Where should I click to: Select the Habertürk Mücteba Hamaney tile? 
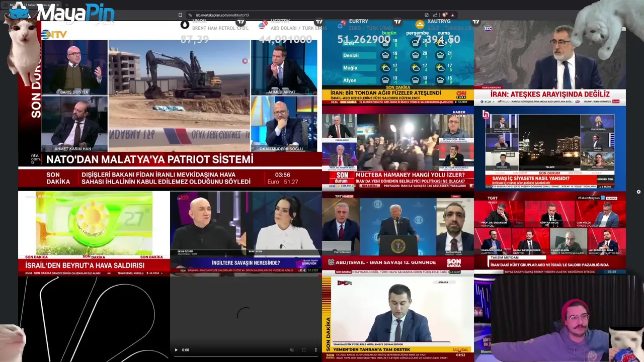point(397,148)
